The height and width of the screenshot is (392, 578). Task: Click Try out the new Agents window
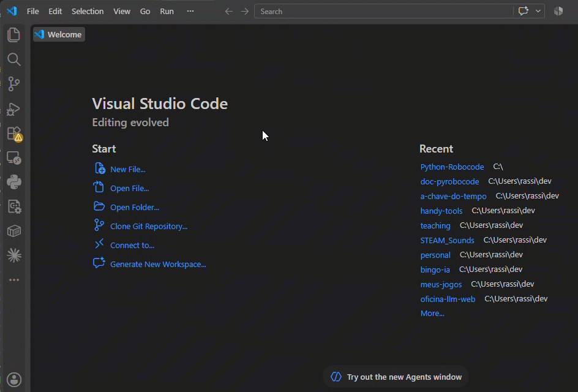[x=396, y=377]
